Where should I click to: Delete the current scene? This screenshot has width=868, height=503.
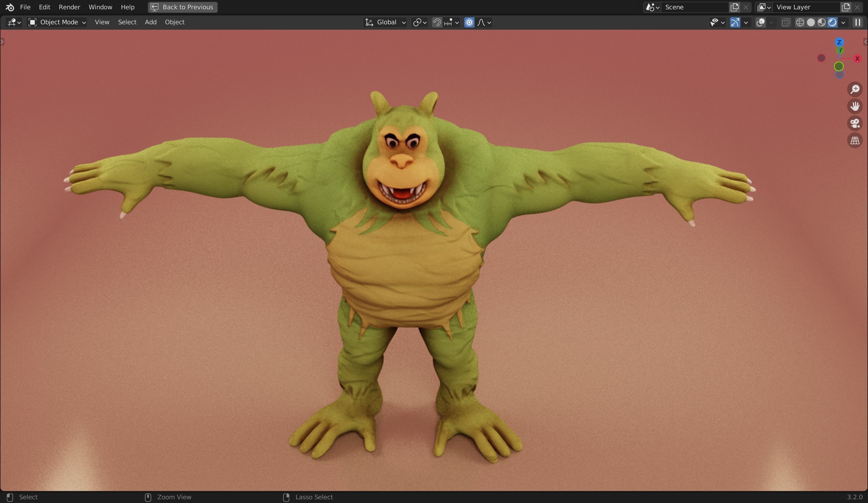pyautogui.click(x=746, y=7)
